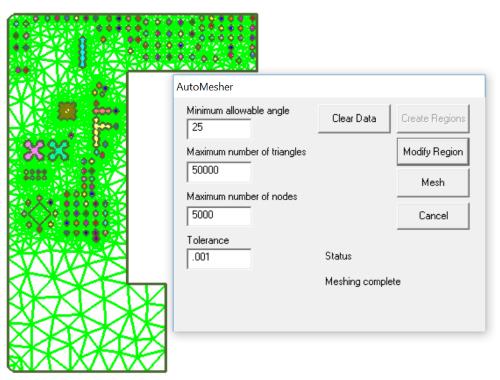Image resolution: width=500 pixels, height=380 pixels.
Task: Edit the Maximum number of nodes field
Action: [x=219, y=215]
